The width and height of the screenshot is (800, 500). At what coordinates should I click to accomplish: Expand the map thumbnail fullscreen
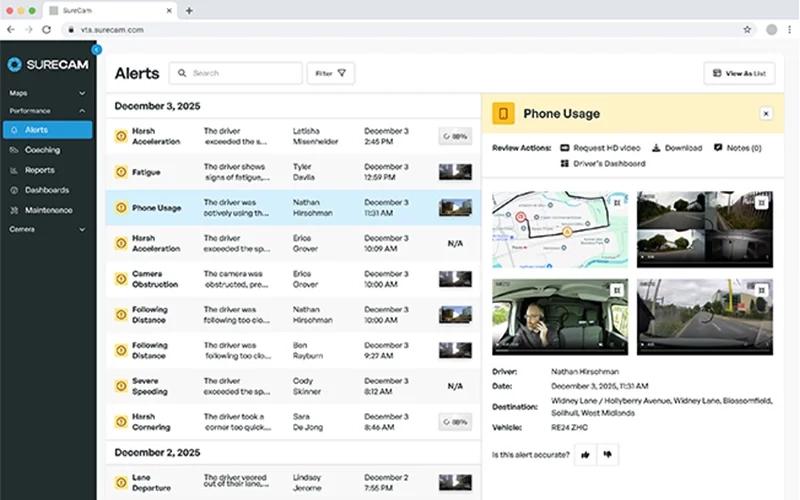[x=617, y=203]
